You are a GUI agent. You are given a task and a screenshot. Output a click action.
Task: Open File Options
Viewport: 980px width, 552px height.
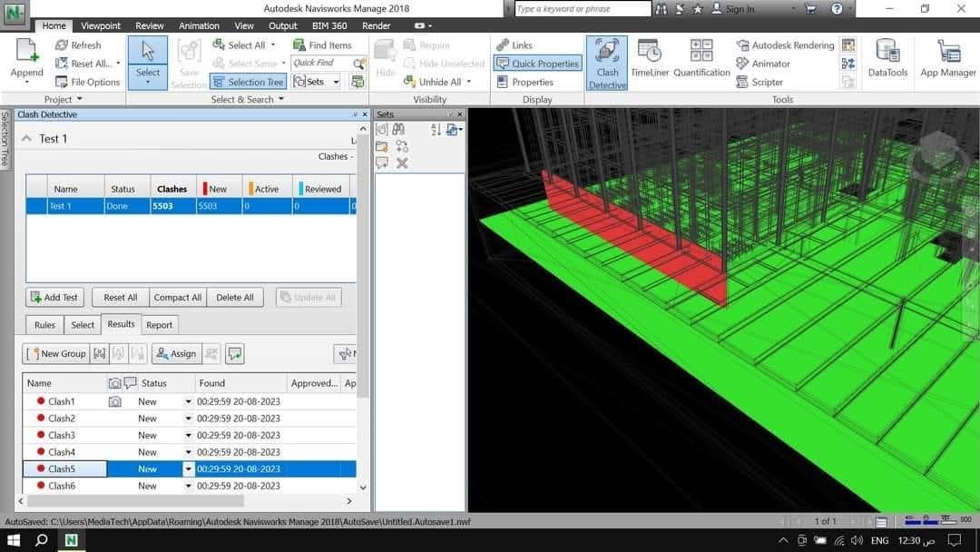click(87, 82)
